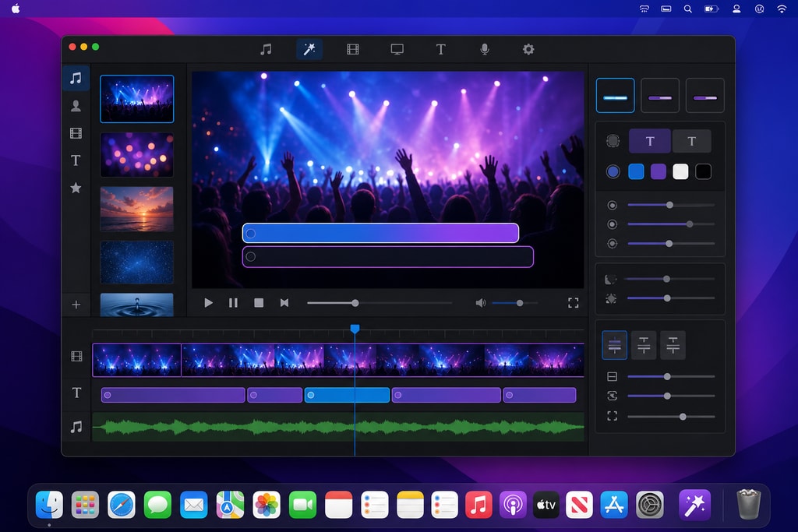
Task: Click the glow burst icon beside its slider
Action: point(611,298)
